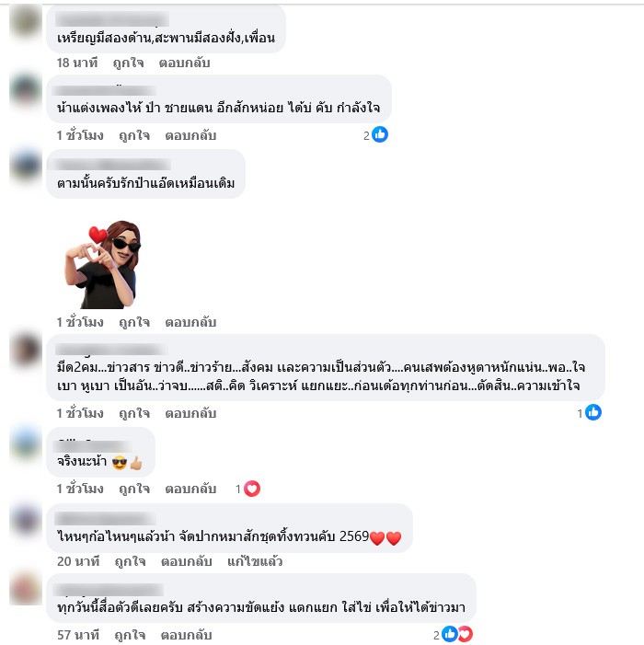Click ถูกใจ under the avatar sticker
Viewport: 644px width, 645px height.
tap(134, 322)
